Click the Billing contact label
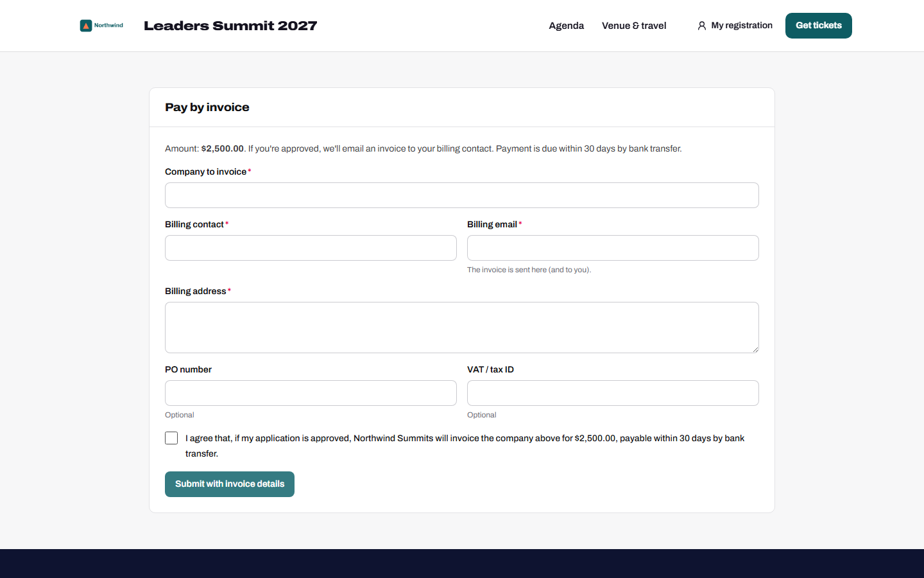924x578 pixels. pos(194,224)
